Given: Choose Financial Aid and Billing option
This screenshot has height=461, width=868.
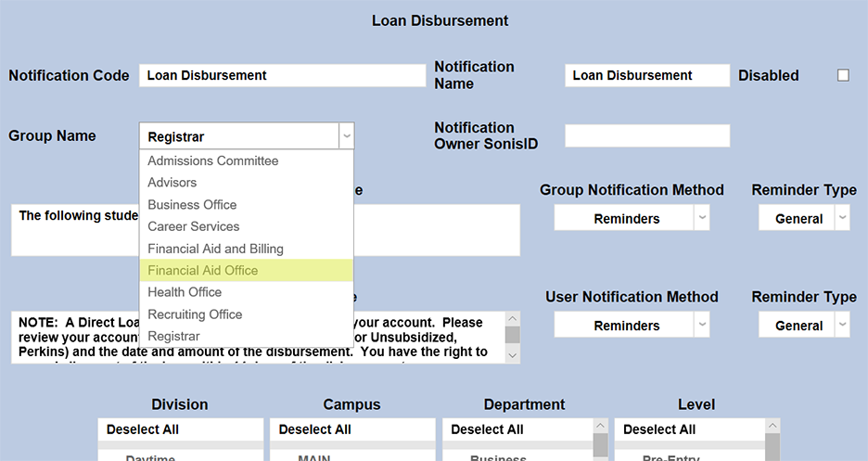Looking at the screenshot, I should [247, 249].
